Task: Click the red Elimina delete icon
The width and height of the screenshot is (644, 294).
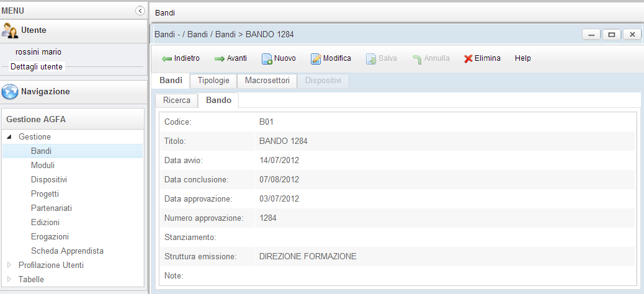Action: pos(468,59)
